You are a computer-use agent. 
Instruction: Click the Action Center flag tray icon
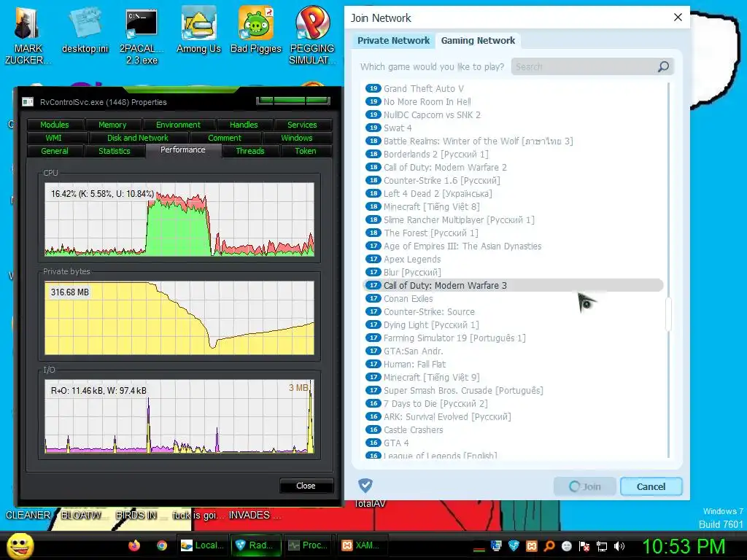pos(584,546)
